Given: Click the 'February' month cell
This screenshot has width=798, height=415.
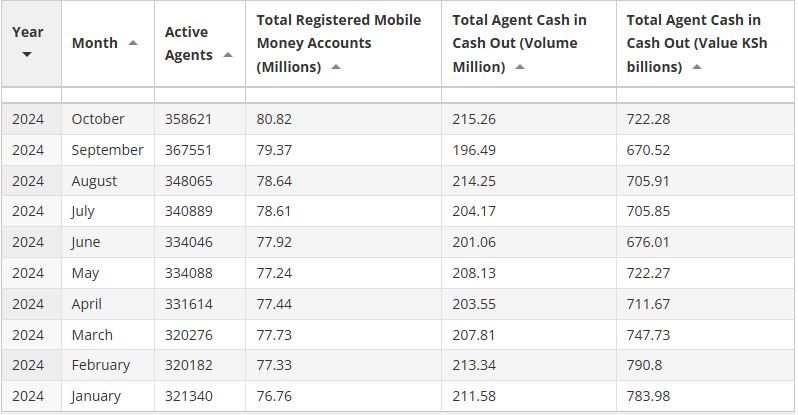Looking at the screenshot, I should point(100,365).
